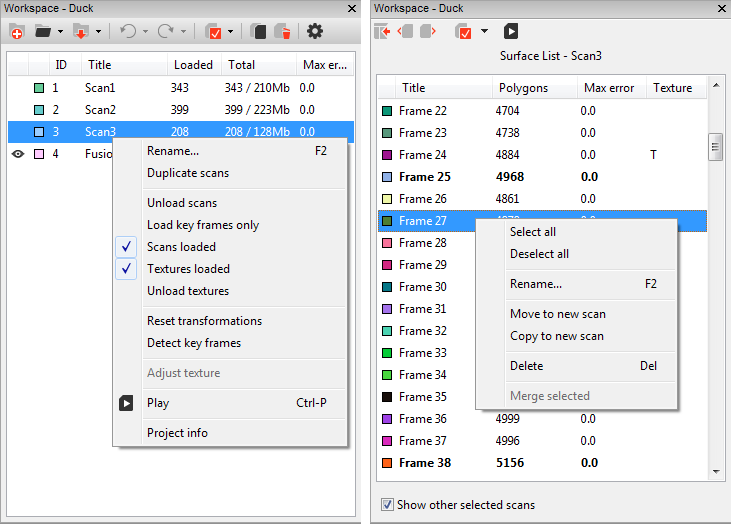Click the Redo arrow icon
This screenshot has width=731, height=524.
coord(166,31)
